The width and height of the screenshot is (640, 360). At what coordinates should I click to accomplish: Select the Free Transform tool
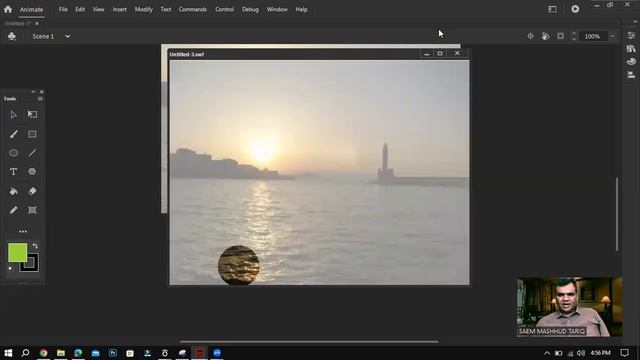click(x=32, y=115)
